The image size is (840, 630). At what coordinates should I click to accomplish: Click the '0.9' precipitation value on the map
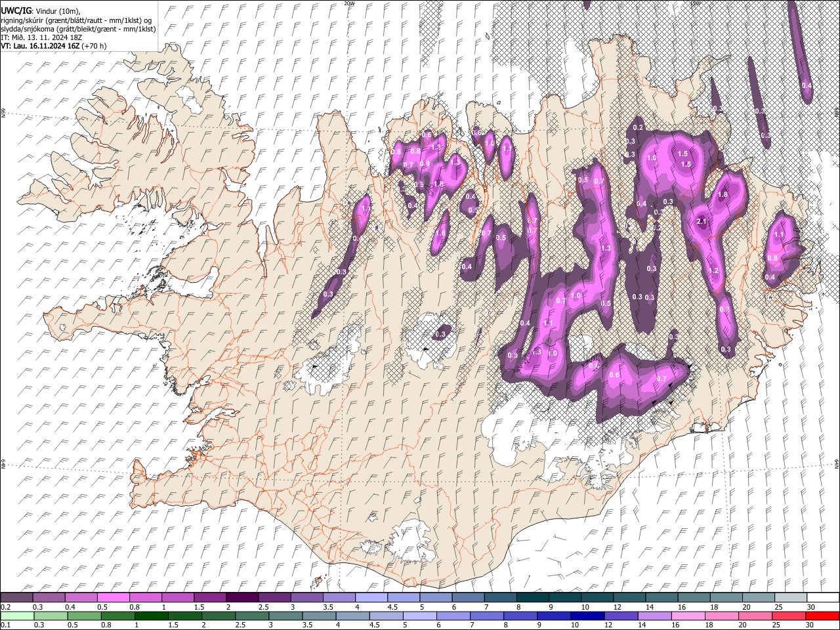tap(425, 163)
